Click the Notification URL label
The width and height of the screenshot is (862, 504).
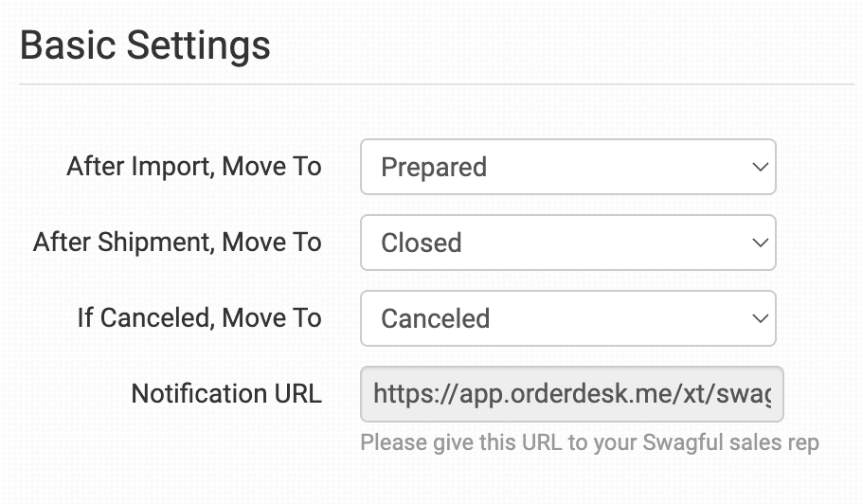226,394
